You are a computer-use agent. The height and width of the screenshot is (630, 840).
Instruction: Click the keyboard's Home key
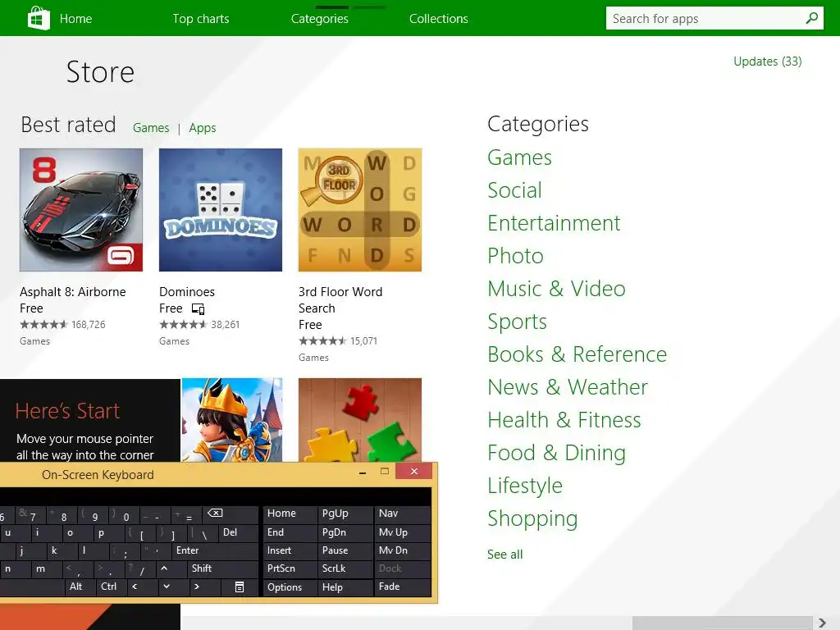(x=290, y=514)
